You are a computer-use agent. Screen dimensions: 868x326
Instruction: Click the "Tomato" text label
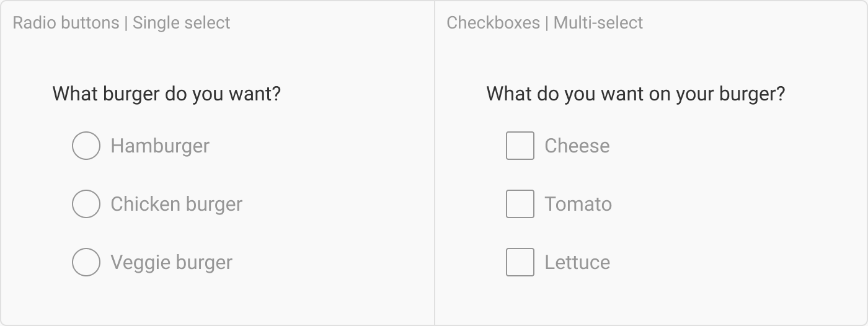[x=578, y=204]
